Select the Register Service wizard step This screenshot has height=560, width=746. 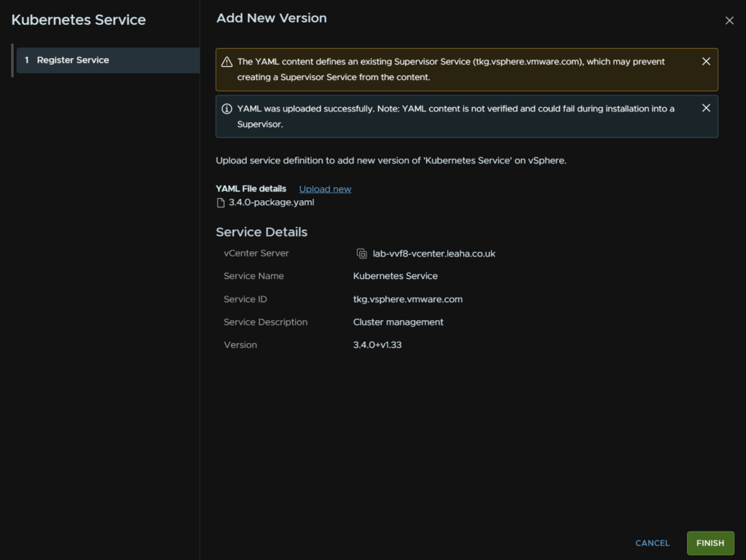[x=108, y=60]
